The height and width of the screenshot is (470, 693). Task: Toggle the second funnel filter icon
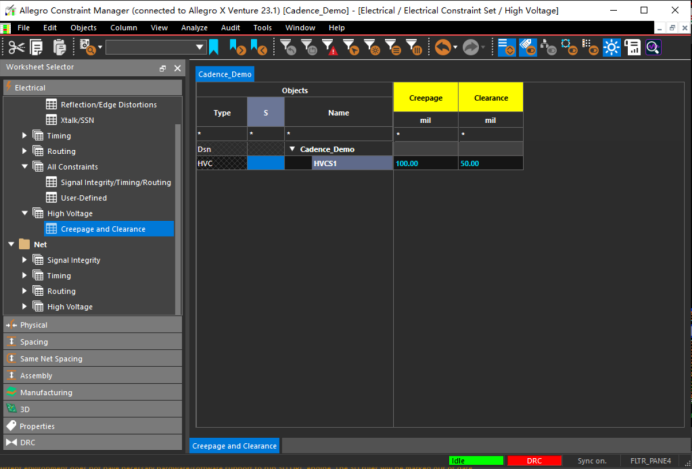tap(309, 47)
